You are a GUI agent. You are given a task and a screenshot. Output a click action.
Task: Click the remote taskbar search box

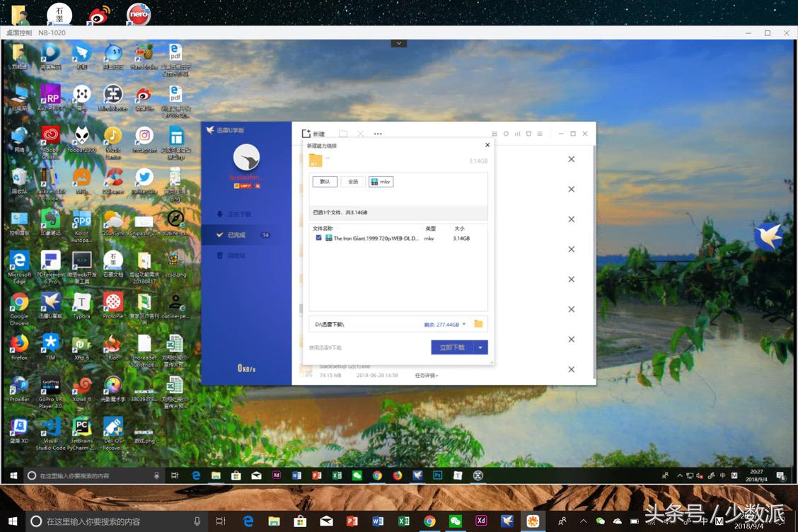[x=94, y=475]
